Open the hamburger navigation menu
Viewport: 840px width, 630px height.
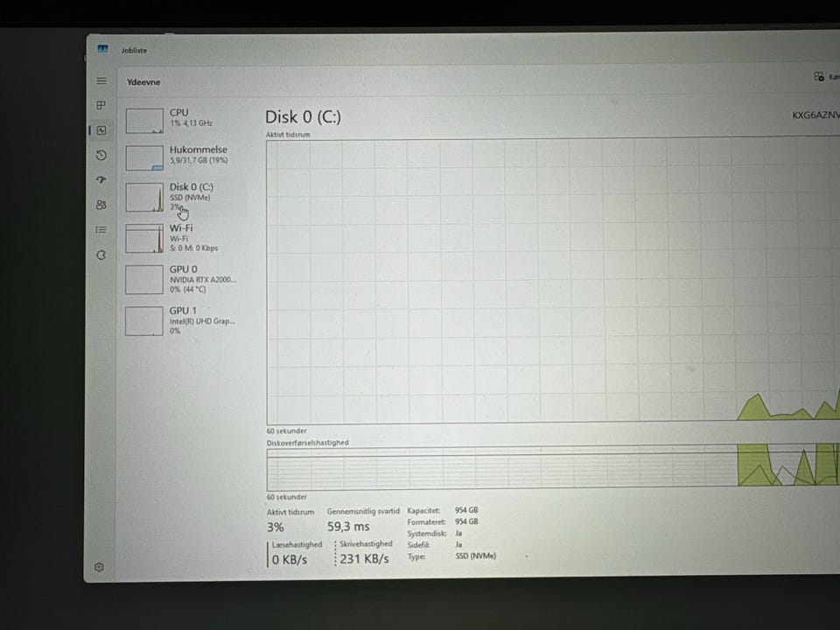[x=101, y=80]
